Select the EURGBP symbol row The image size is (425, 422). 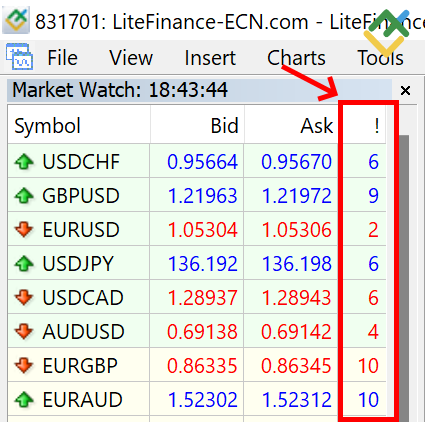[x=197, y=365]
